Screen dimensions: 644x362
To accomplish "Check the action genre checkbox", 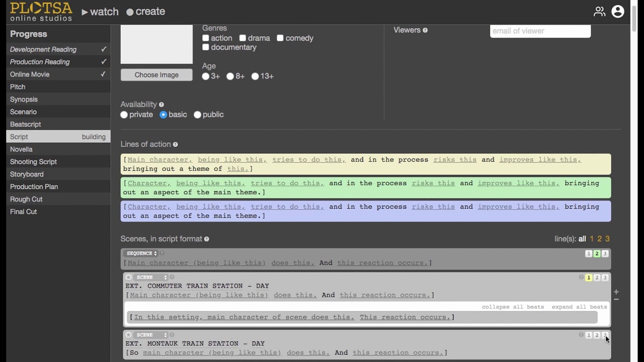I will (x=205, y=38).
